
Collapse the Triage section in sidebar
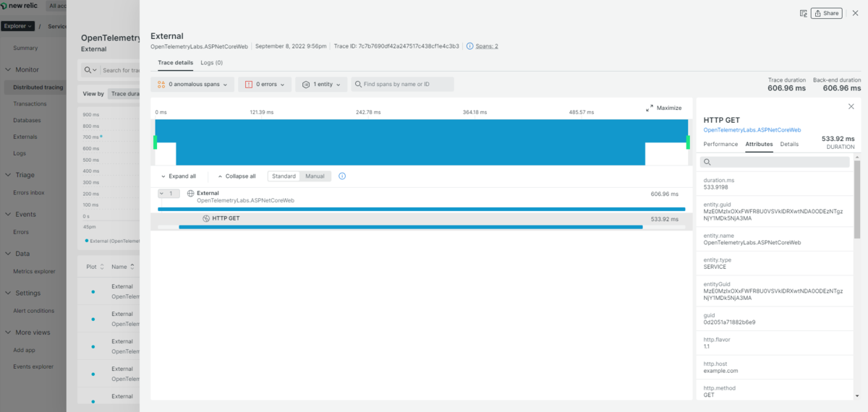click(7, 175)
